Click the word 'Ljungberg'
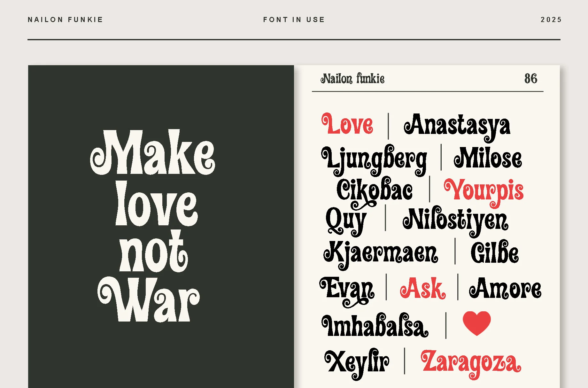The image size is (588, 388). coord(374,159)
